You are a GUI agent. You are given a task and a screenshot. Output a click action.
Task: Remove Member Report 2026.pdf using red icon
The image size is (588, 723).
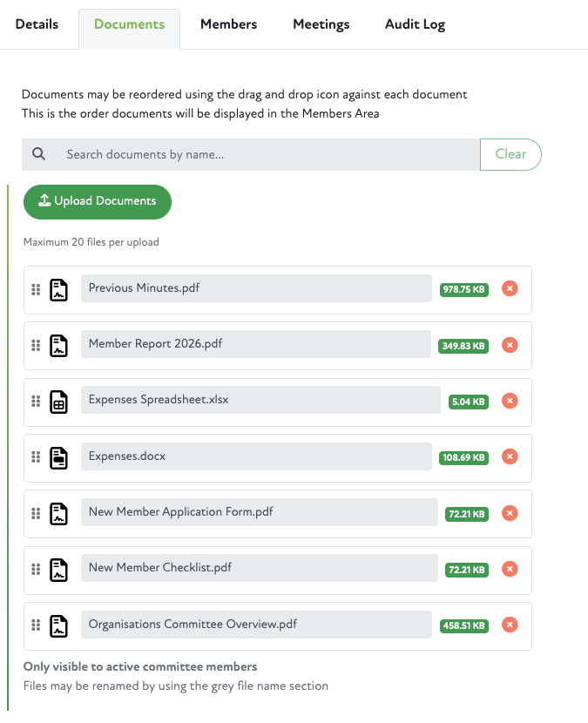pyautogui.click(x=510, y=345)
